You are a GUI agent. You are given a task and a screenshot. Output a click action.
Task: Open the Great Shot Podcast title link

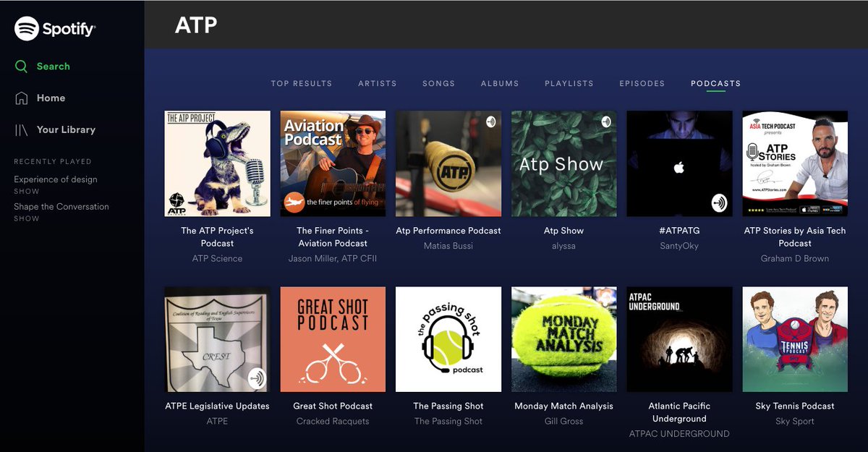click(x=333, y=406)
